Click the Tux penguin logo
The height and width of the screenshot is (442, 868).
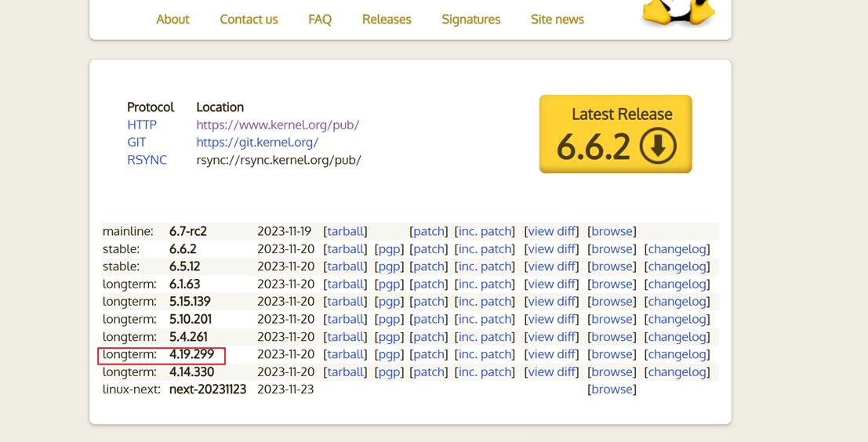pyautogui.click(x=679, y=11)
